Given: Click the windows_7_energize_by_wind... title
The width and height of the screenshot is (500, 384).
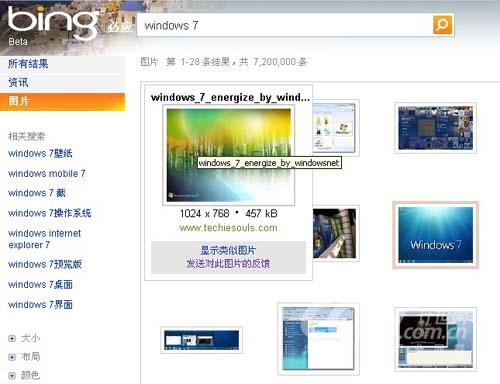Looking at the screenshot, I should point(230,97).
